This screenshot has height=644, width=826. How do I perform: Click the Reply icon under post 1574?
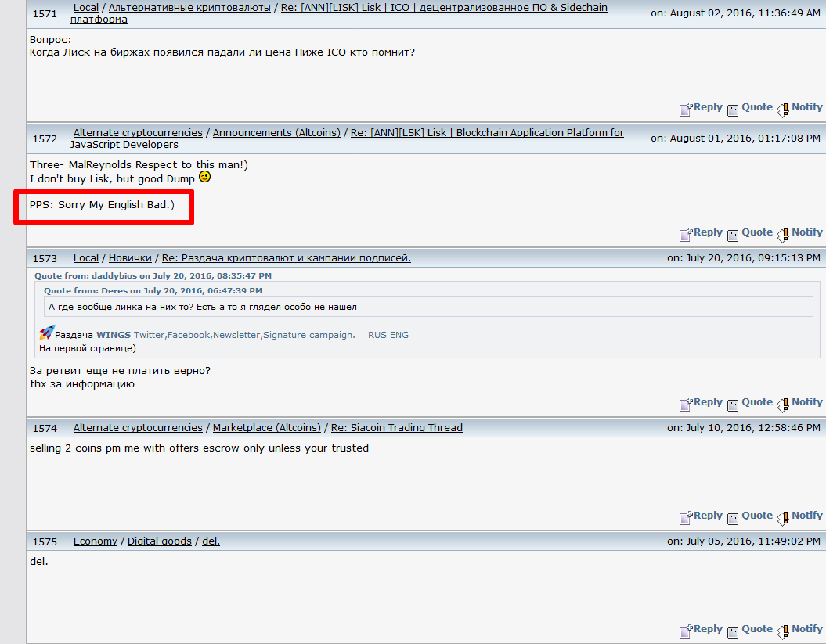[686, 517]
